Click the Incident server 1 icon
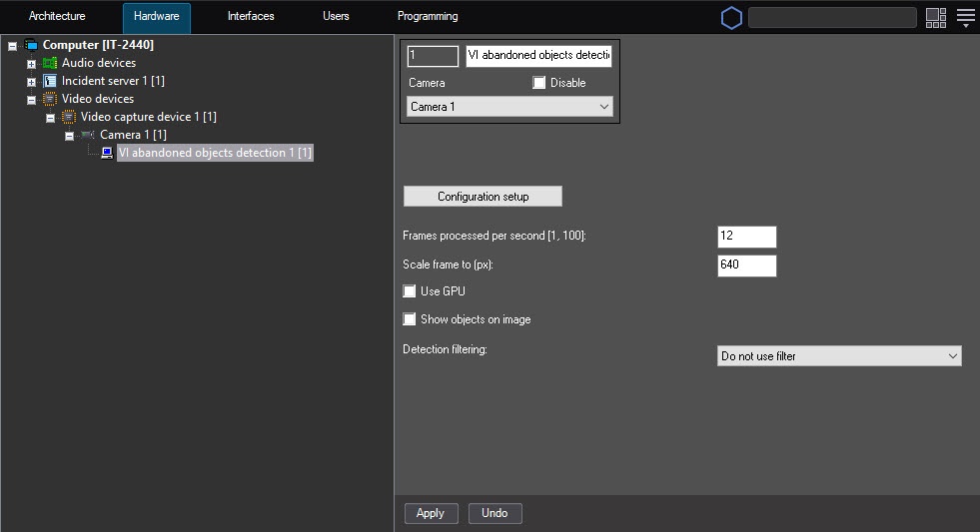Viewport: 980px width, 532px height. 50,81
